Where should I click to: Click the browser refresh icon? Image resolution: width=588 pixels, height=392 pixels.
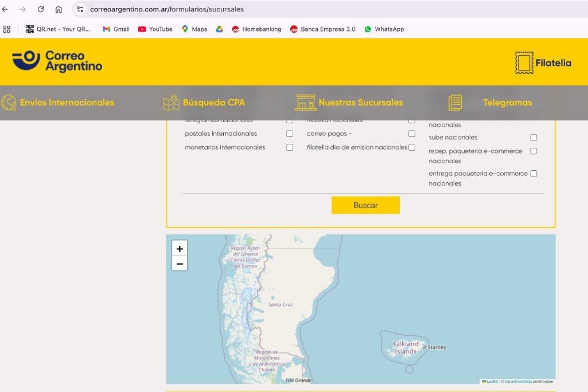[x=40, y=9]
